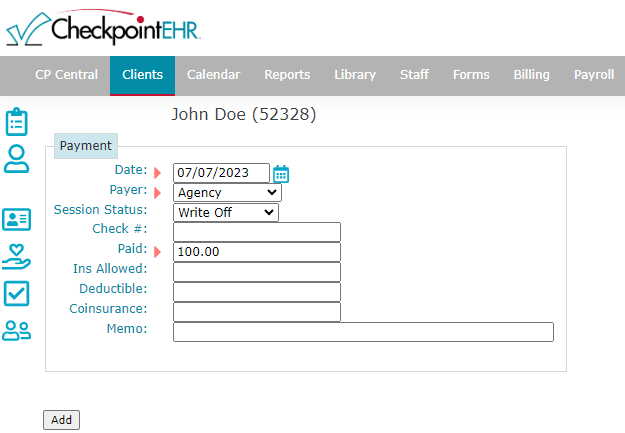Switch to the Calendar menu
Screen dimensions: 625x433
point(213,75)
